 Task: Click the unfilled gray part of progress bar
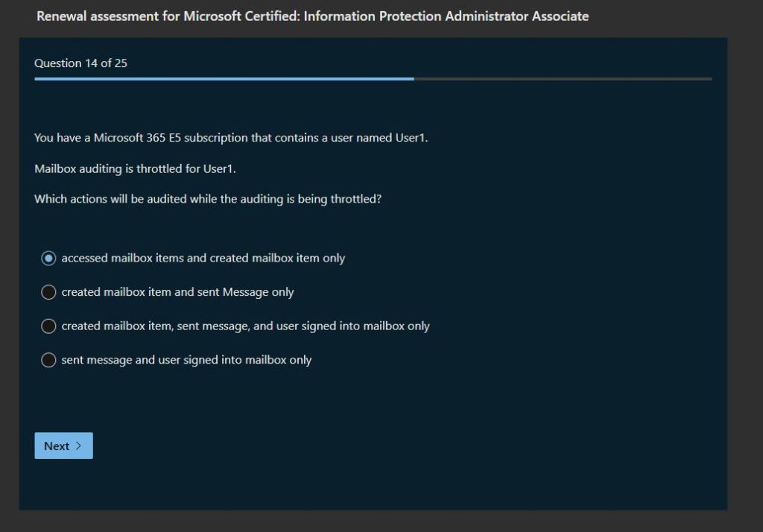563,78
